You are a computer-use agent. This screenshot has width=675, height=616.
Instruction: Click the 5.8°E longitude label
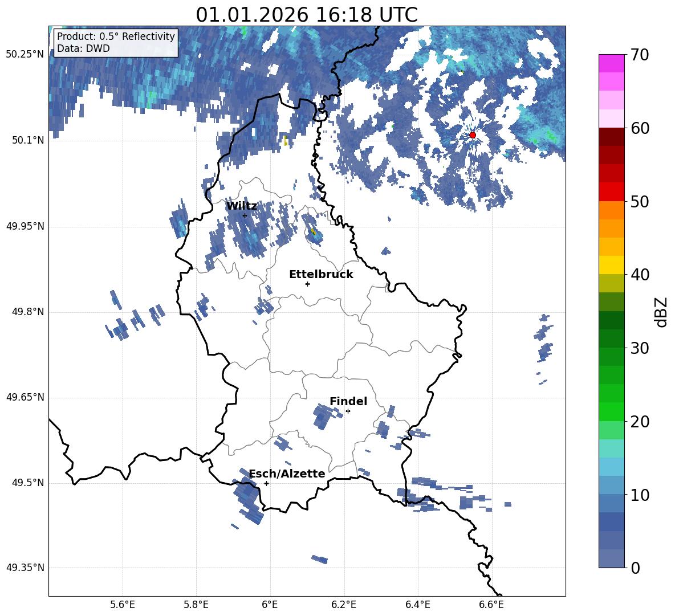click(196, 605)
